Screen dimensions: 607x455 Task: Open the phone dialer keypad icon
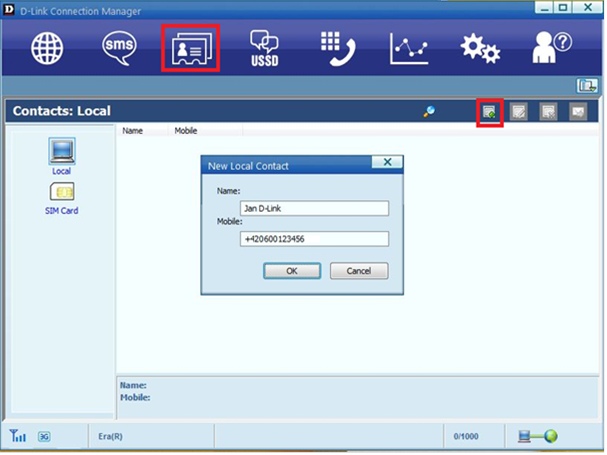coord(338,48)
